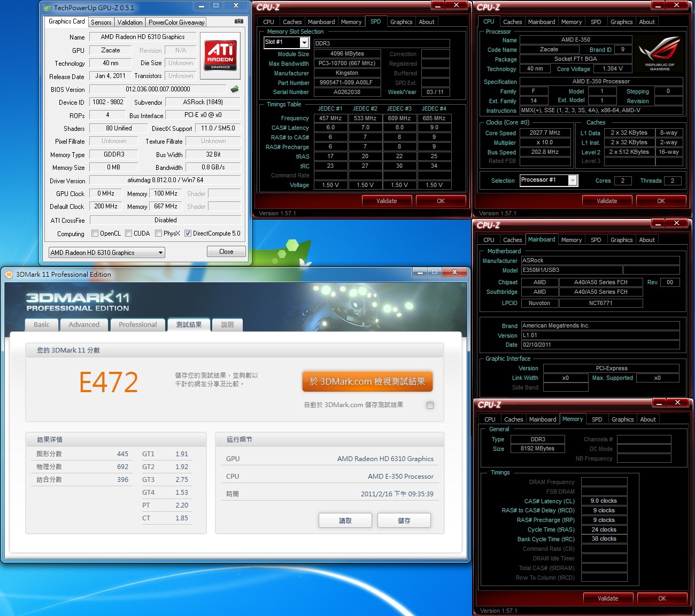695x616 pixels.
Task: Click the E472 score text
Action: click(109, 383)
